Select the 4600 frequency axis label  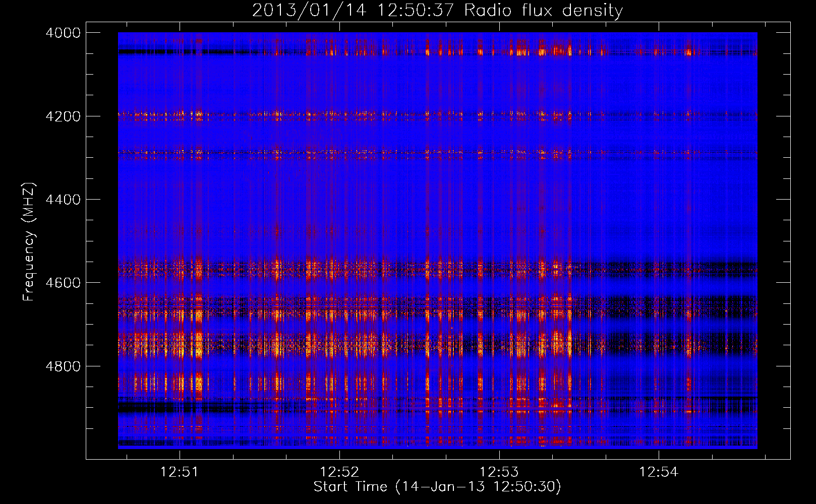click(63, 283)
